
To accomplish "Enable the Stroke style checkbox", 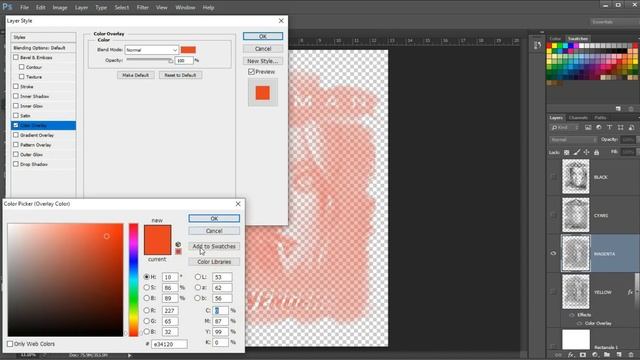I will pyautogui.click(x=16, y=87).
